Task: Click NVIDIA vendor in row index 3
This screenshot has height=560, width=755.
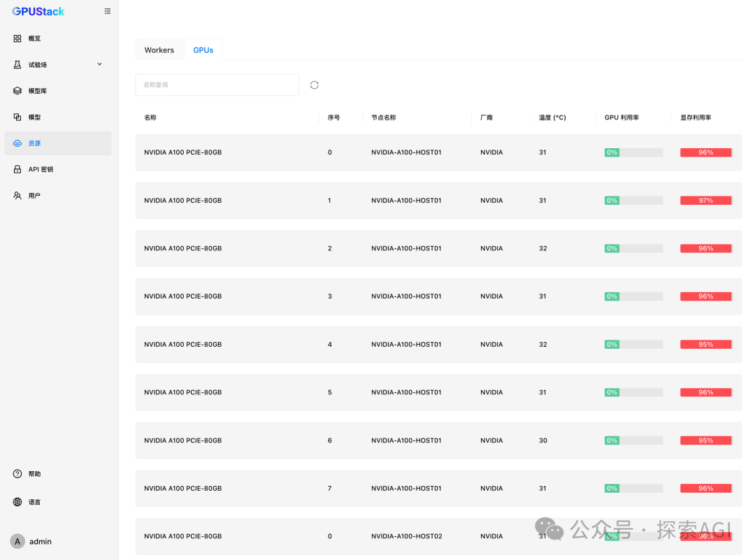Action: point(491,296)
